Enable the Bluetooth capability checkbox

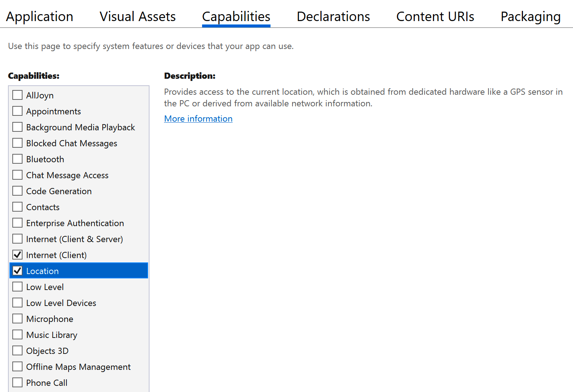pyautogui.click(x=17, y=159)
